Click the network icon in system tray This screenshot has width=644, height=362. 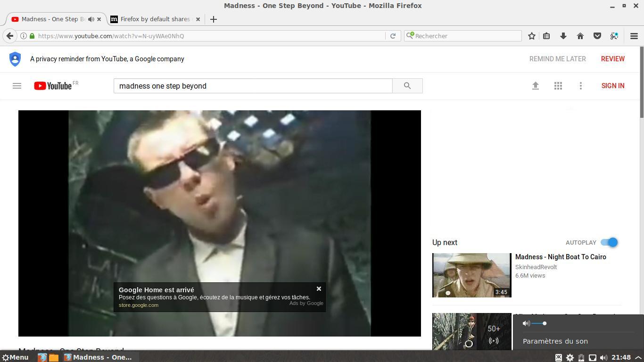(x=593, y=357)
